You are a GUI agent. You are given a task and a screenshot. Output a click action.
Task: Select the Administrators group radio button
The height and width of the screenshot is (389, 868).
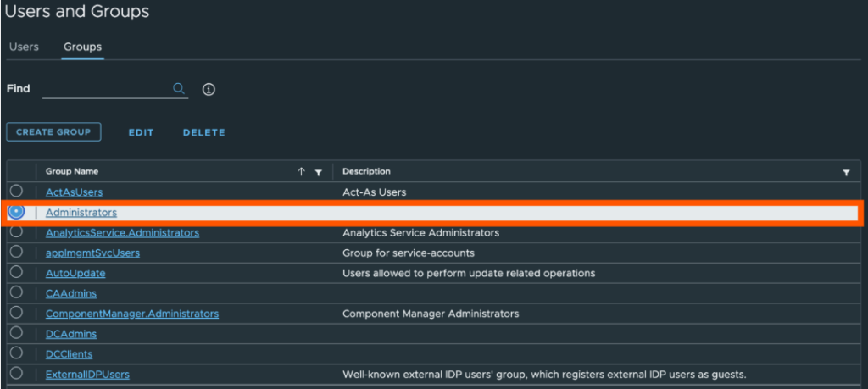16,212
